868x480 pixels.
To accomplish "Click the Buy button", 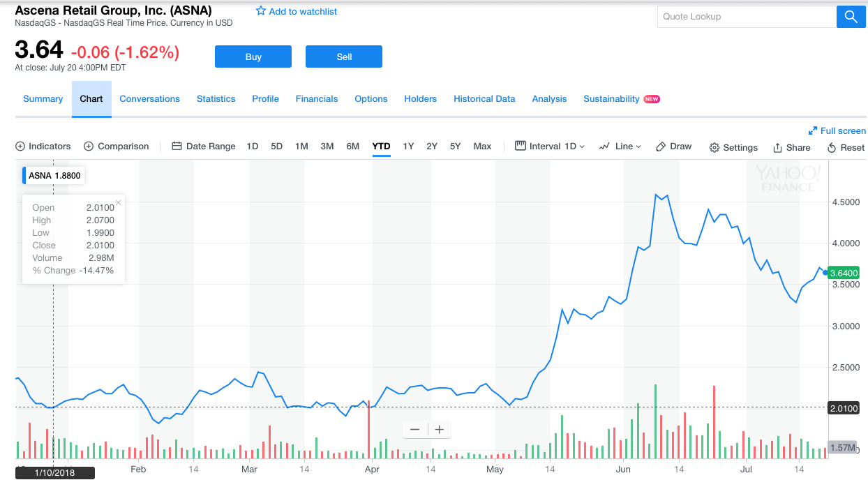I will [253, 57].
